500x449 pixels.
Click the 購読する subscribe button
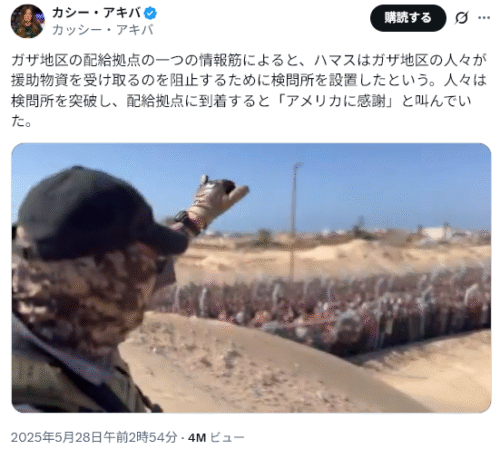coord(408,18)
